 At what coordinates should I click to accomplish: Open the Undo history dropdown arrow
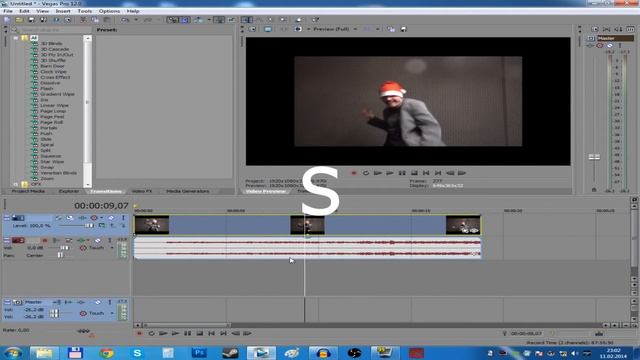coord(136,20)
